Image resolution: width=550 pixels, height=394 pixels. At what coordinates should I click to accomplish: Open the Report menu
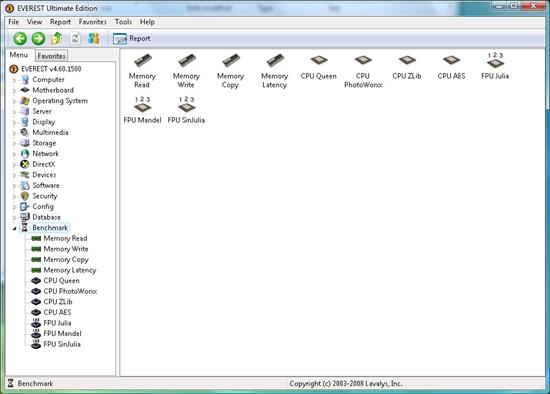pos(60,22)
